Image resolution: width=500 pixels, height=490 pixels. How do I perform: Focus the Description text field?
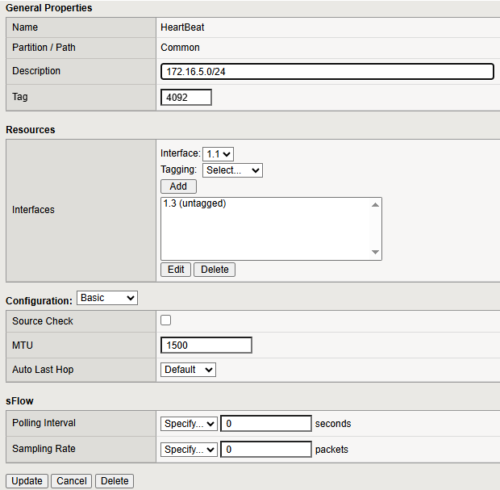tap(327, 71)
